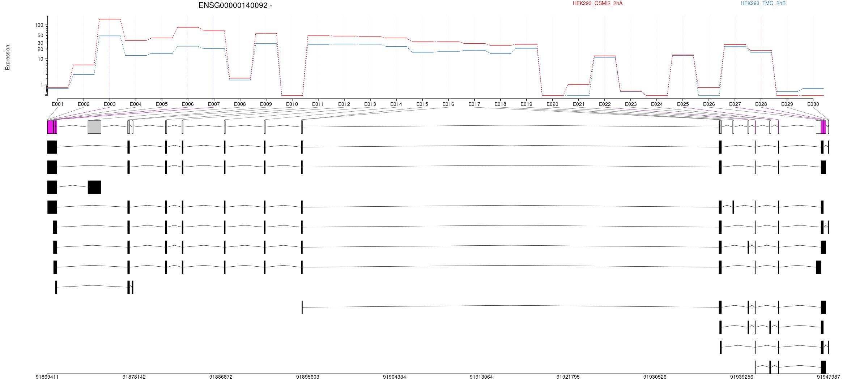Click exon label E026
The height and width of the screenshot is (383, 868).
click(709, 104)
